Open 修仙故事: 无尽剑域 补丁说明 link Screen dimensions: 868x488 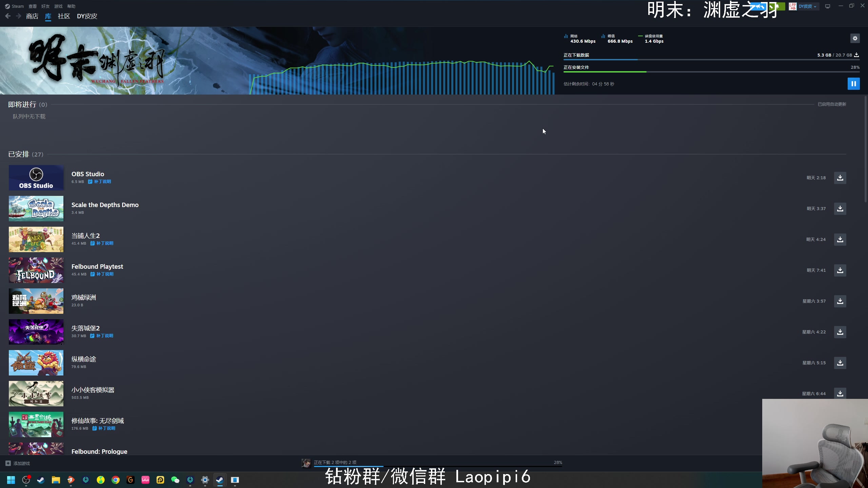click(104, 428)
